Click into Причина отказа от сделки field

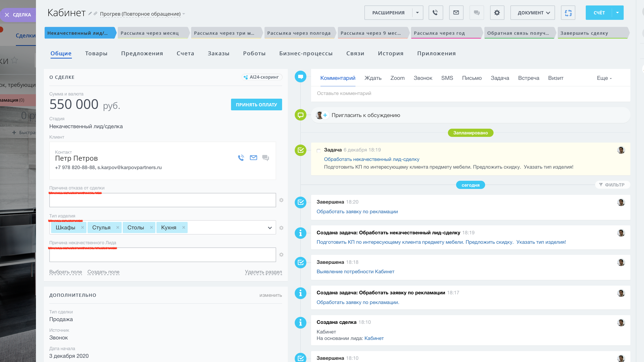click(163, 200)
